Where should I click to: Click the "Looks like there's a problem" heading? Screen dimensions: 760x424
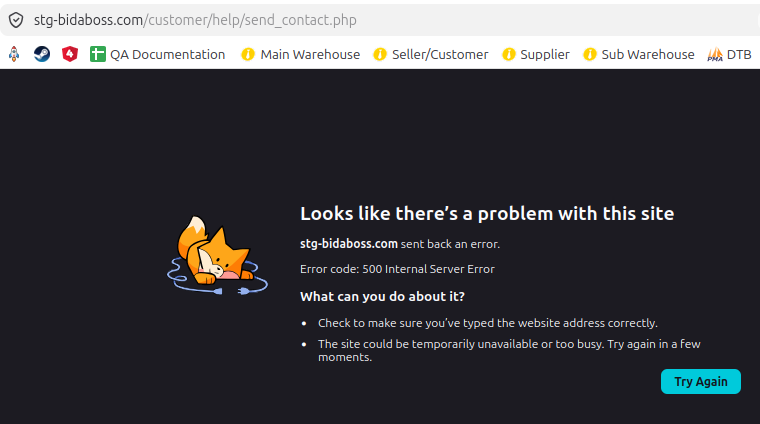487,213
